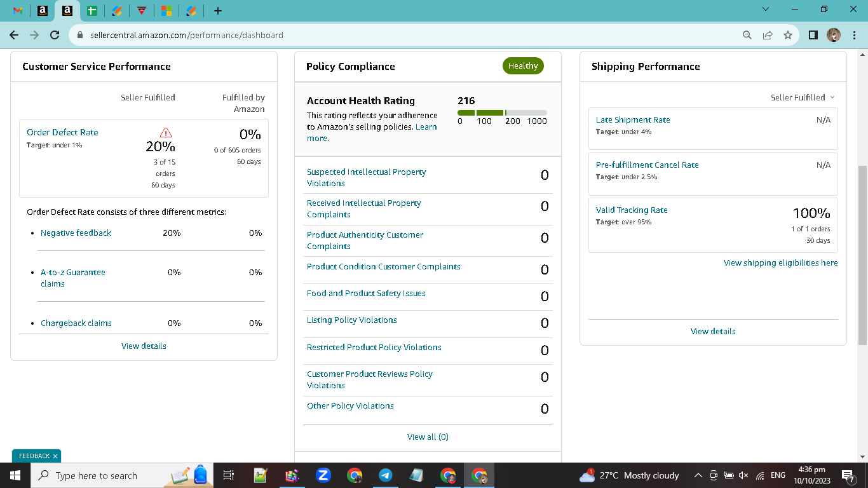Screen dimensions: 868x488
Task: Open A-to-z Guarantee claims details
Action: click(x=73, y=278)
